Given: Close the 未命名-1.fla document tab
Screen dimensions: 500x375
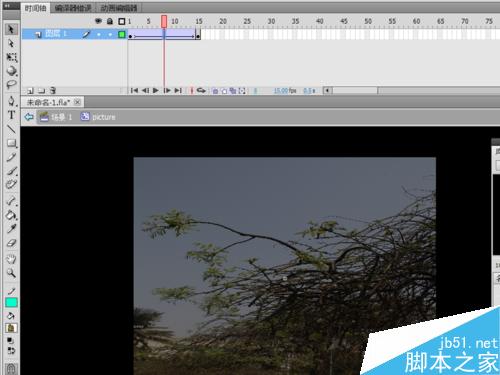Looking at the screenshot, I should click(x=77, y=102).
